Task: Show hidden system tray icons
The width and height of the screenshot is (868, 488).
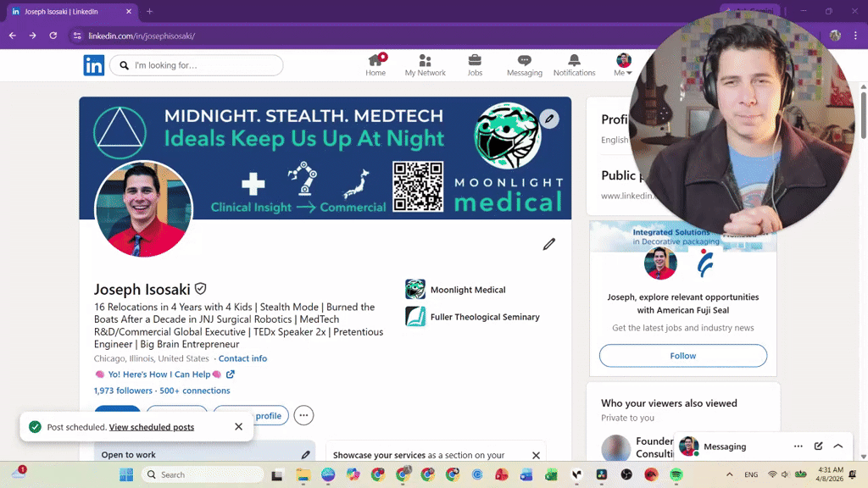Action: coord(730,474)
